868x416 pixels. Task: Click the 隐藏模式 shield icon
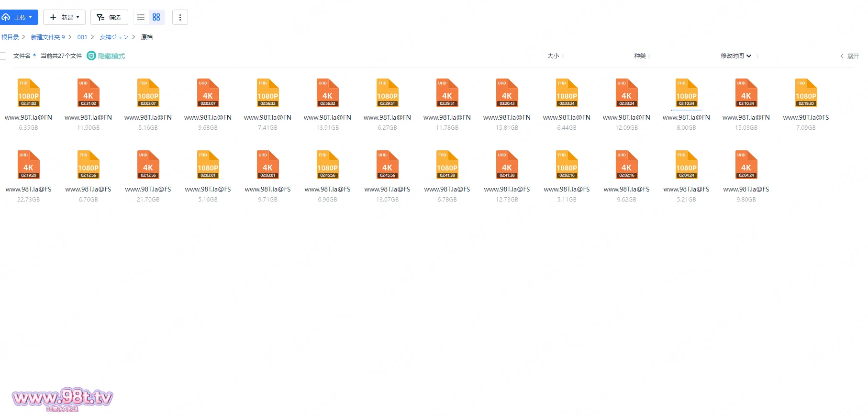(x=91, y=56)
